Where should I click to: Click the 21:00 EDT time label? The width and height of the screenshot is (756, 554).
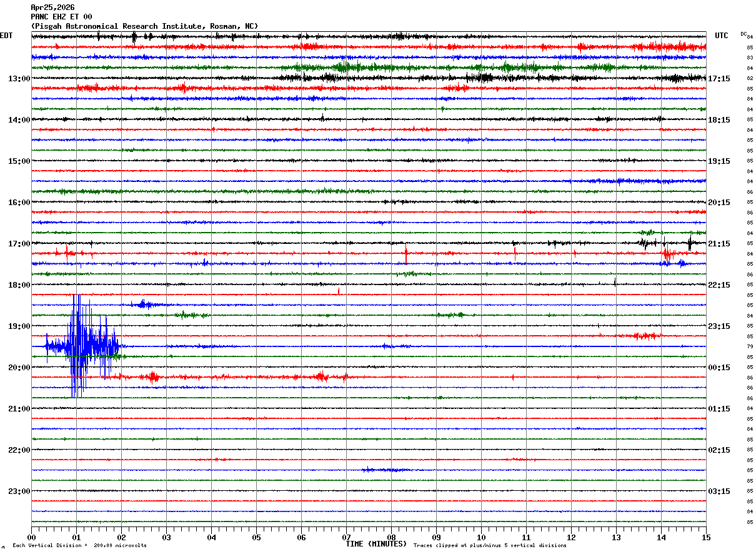[x=19, y=409]
